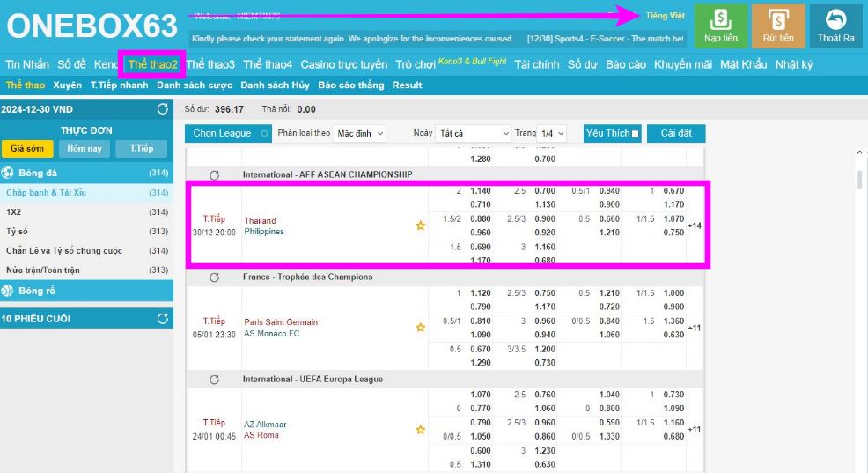Click the AS Roma team name
The width and height of the screenshot is (868, 473).
click(261, 435)
